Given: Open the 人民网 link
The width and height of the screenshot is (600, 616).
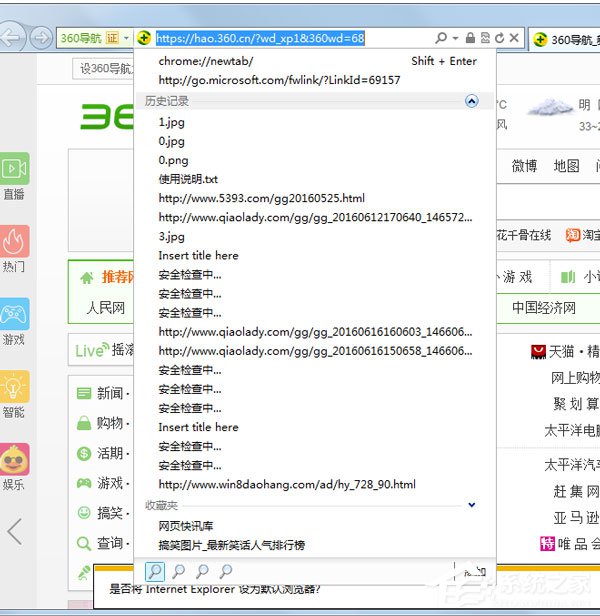Looking at the screenshot, I should pyautogui.click(x=105, y=308).
